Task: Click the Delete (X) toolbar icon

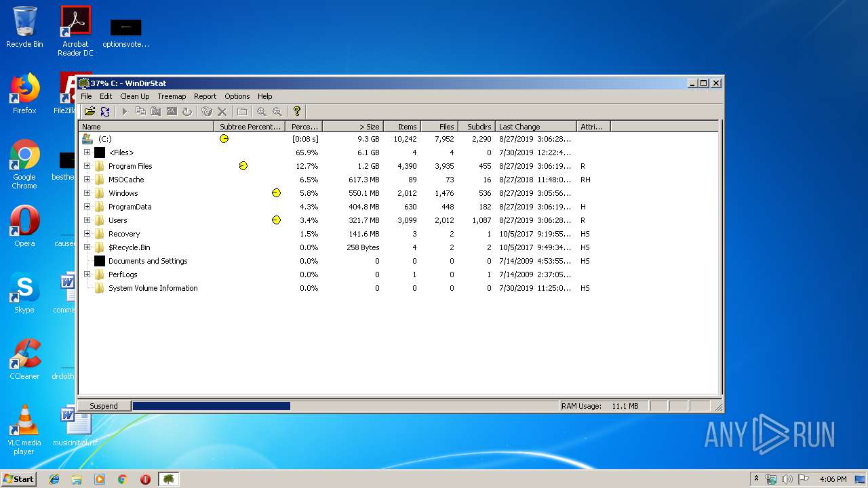Action: coord(222,111)
